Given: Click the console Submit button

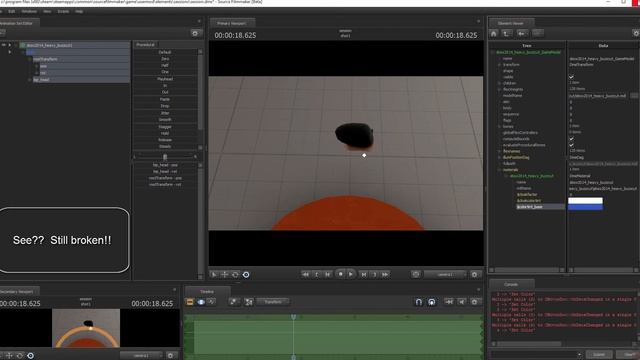Looking at the screenshot, I should 599,355.
